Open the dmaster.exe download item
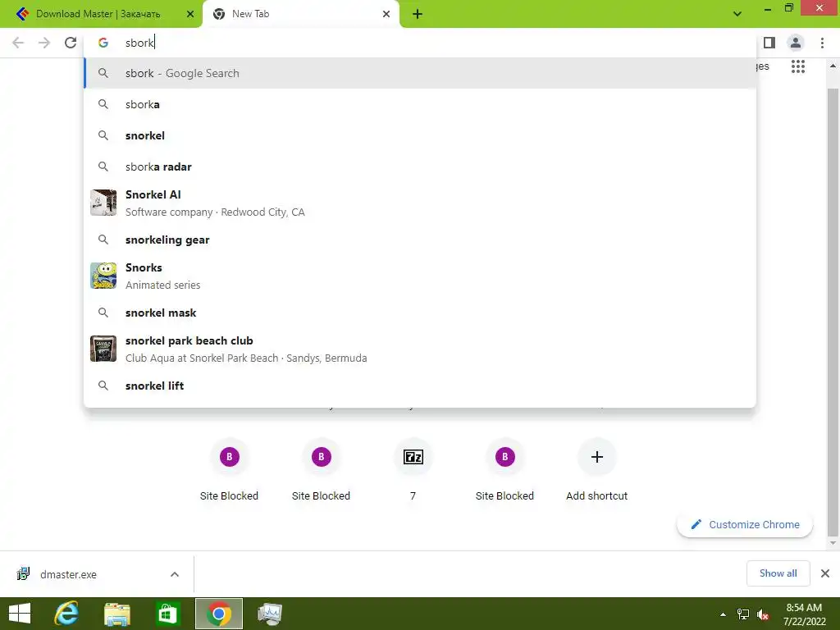 click(x=69, y=574)
